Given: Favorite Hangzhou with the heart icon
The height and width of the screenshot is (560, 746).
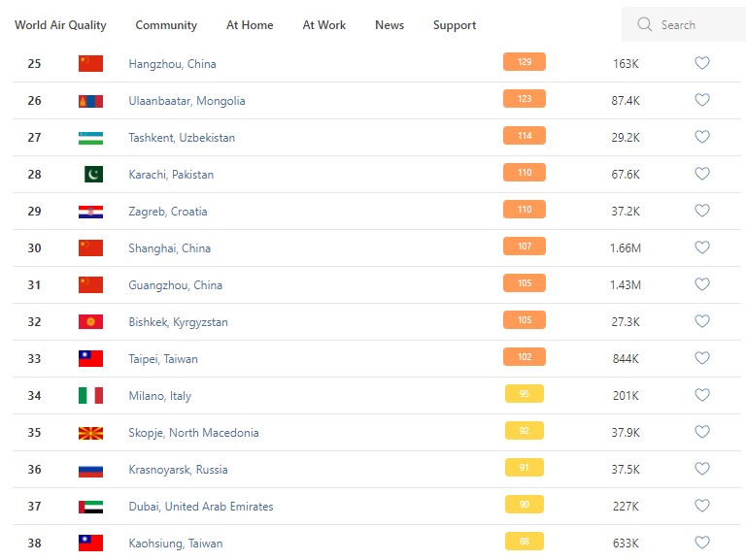Looking at the screenshot, I should point(702,64).
